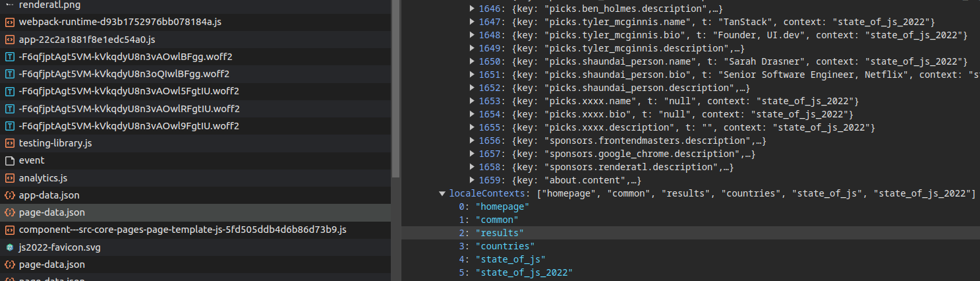Collapse the localeContexts array

[x=442, y=193]
